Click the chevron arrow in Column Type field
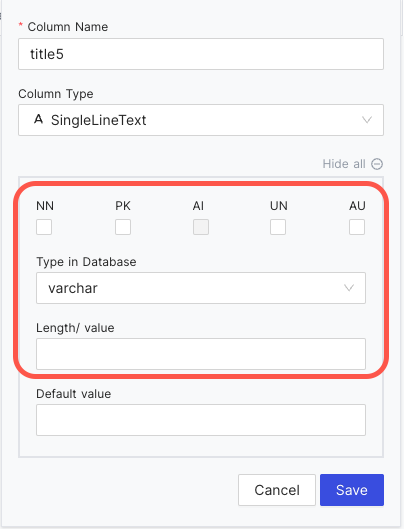Screen dimensions: 404x529 (367, 120)
